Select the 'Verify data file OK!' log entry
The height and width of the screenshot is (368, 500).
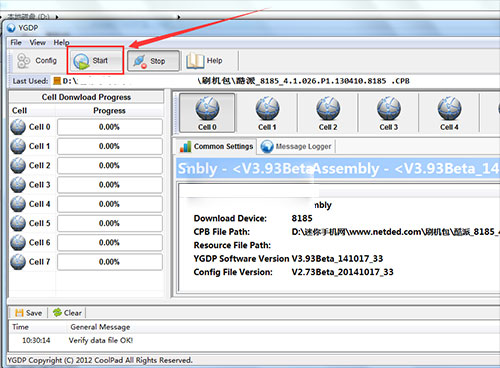pos(101,340)
